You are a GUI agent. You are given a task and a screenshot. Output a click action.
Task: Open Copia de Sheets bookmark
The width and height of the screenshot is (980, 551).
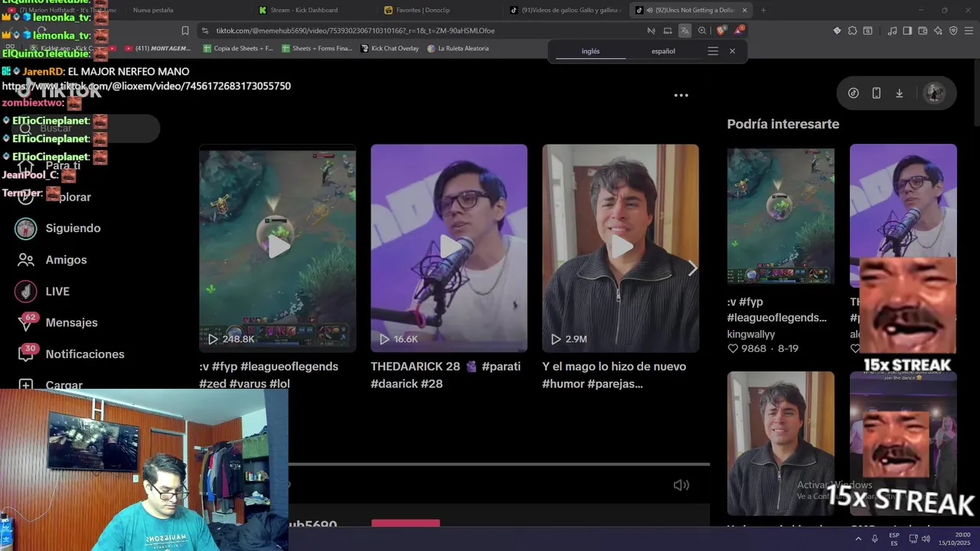[x=238, y=48]
